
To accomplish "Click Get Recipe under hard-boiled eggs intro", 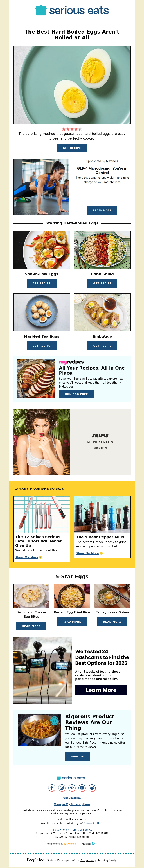I will [72, 148].
